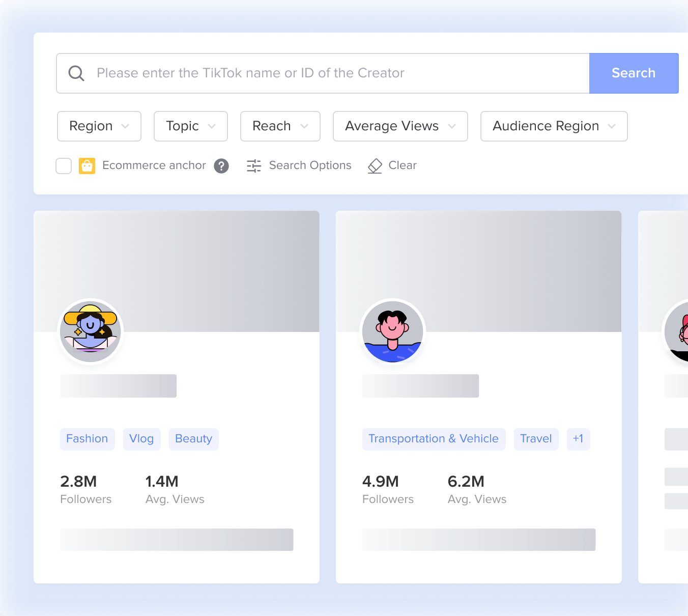688x616 pixels.
Task: Click the Transportation & Vehicle tag
Action: (x=433, y=438)
